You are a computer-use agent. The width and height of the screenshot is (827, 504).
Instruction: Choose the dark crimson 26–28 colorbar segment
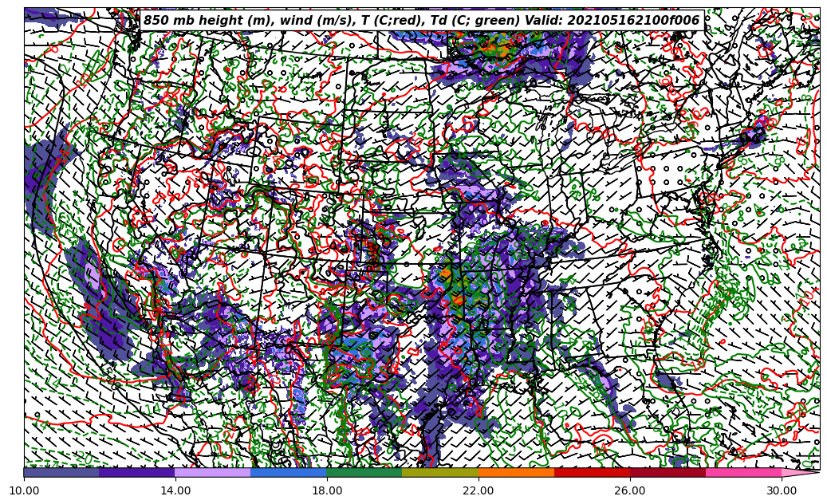pos(668,472)
